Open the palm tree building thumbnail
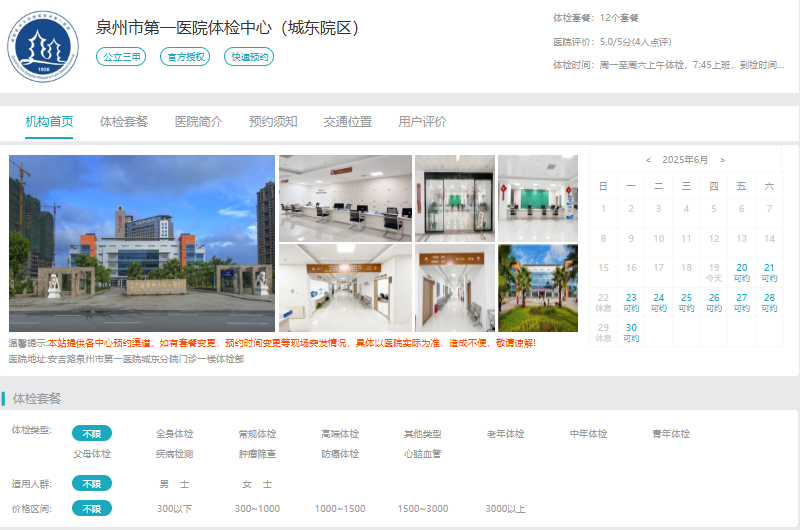 click(537, 288)
